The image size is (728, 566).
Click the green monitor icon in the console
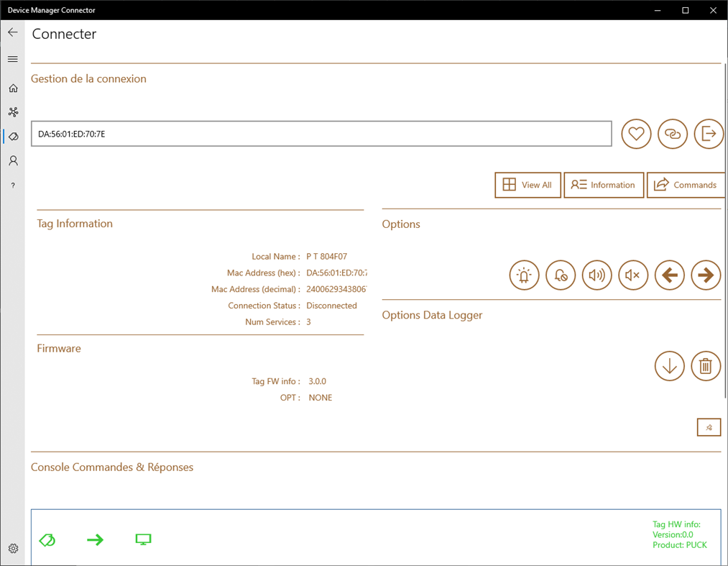coord(143,539)
